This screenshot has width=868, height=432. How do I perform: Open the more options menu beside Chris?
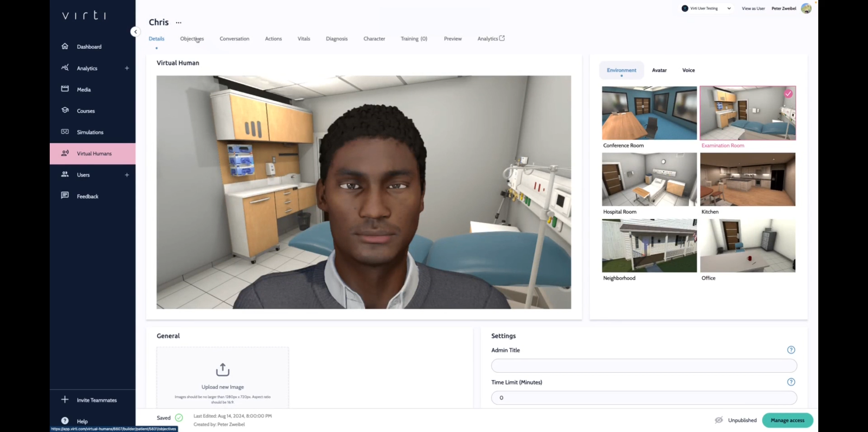pyautogui.click(x=179, y=23)
